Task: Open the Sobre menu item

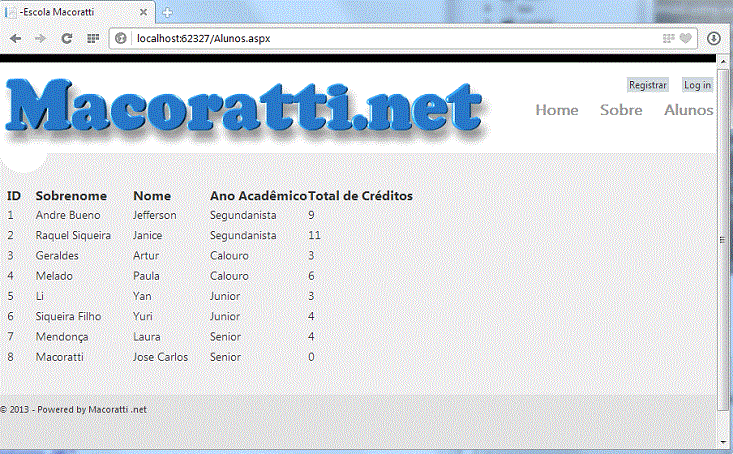Action: tap(621, 110)
